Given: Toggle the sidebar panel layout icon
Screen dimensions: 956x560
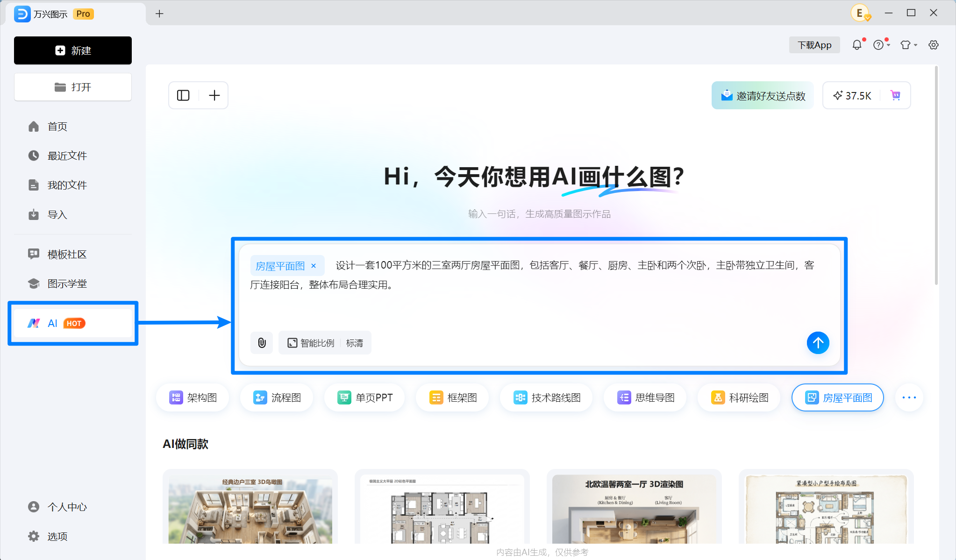Looking at the screenshot, I should coord(183,95).
